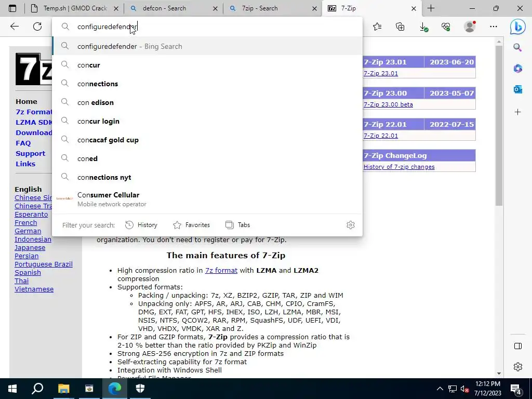Open the Settings and more ellipsis menu

tap(494, 26)
